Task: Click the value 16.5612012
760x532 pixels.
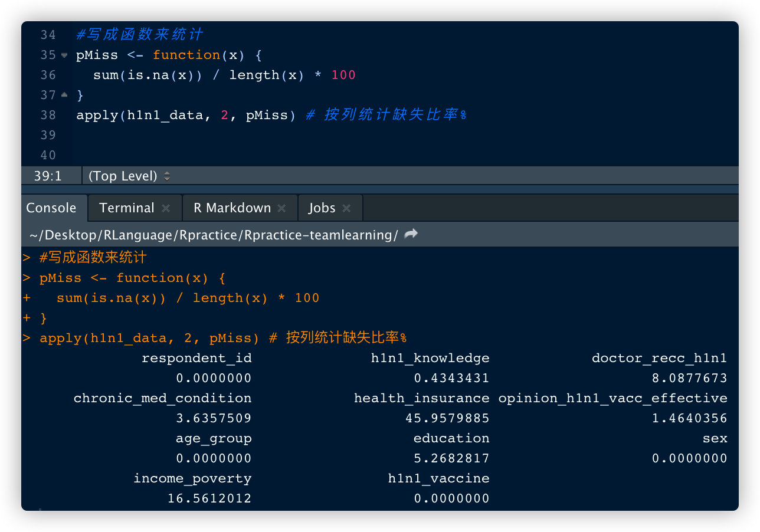Action: coord(209,498)
